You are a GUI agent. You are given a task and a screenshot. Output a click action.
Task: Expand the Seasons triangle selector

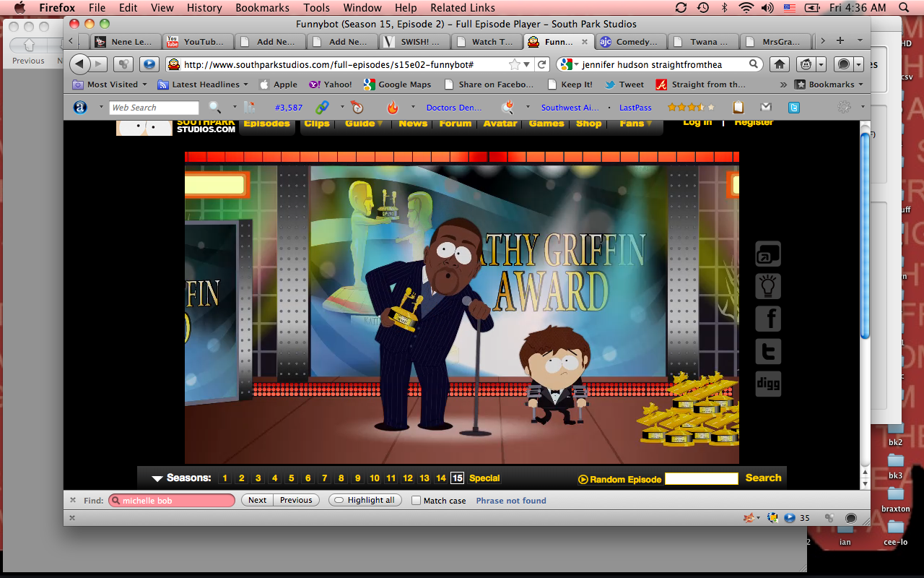click(157, 478)
